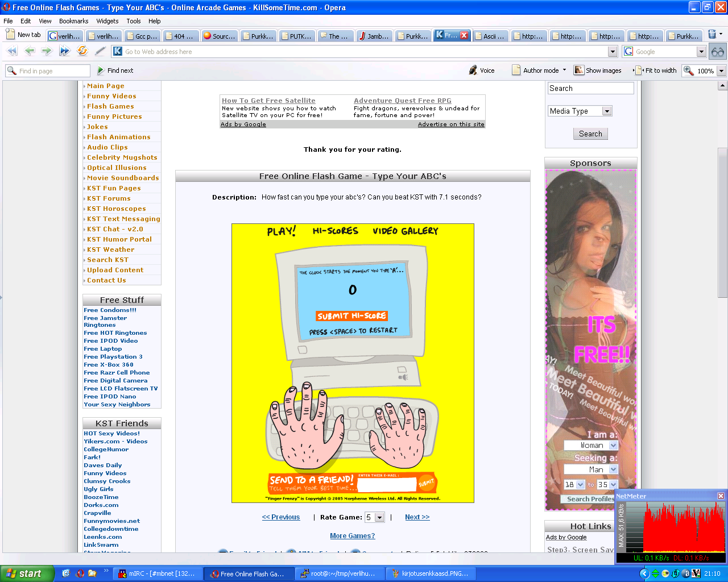
Task: Open the Edit menu
Action: (26, 21)
